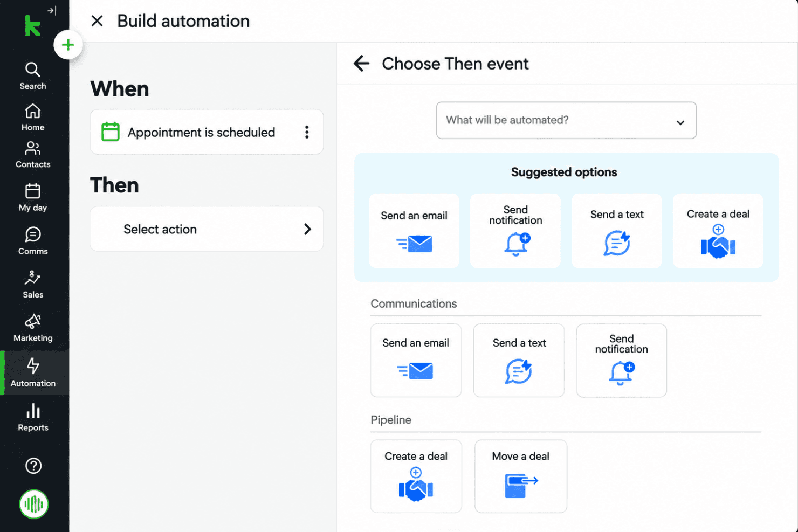Click the Pipeline section heading

(391, 420)
